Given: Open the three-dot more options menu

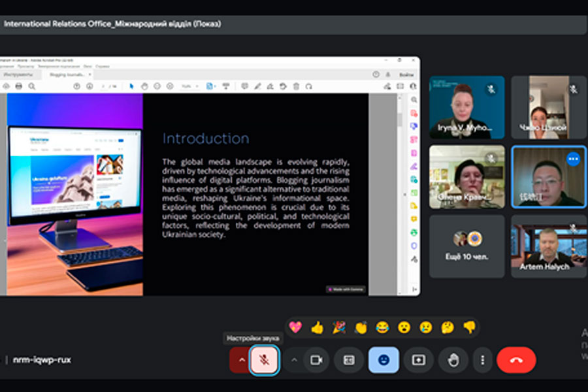Looking at the screenshot, I should coord(482,360).
